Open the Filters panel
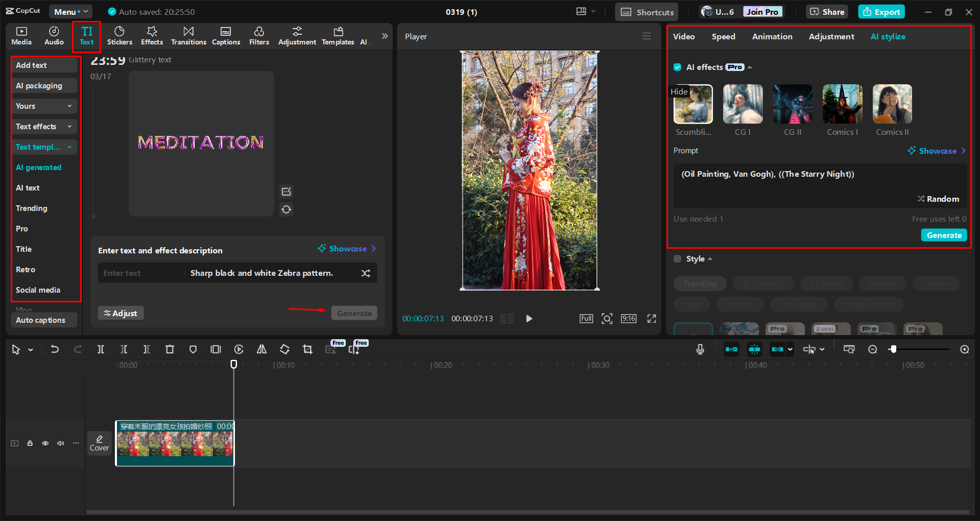980x521 pixels. tap(259, 36)
